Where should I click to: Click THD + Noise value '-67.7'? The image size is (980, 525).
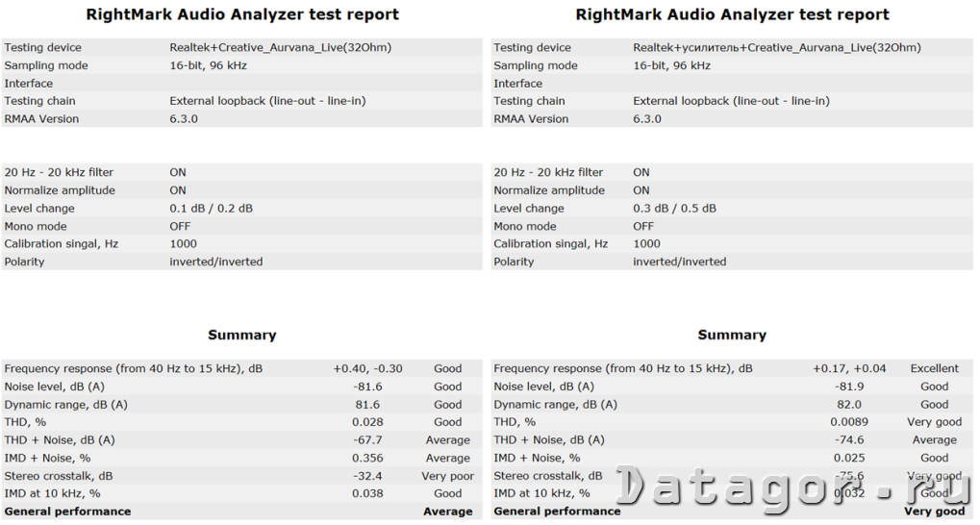pyautogui.click(x=367, y=440)
